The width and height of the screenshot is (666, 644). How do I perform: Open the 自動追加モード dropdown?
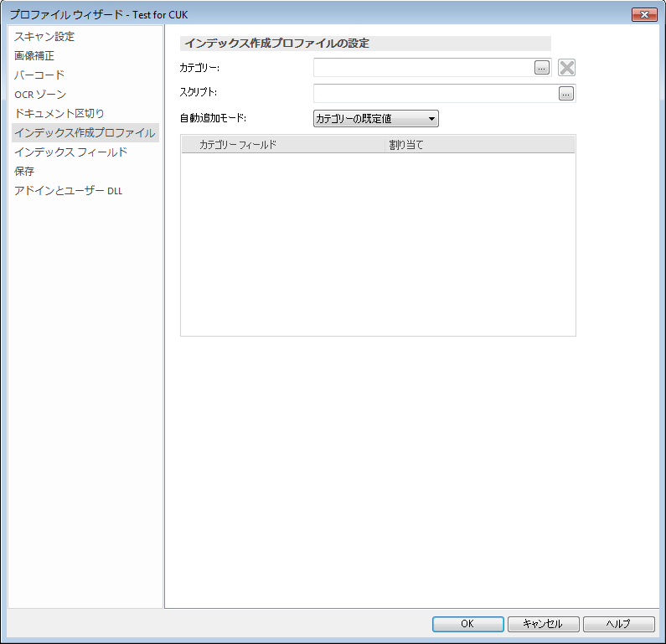click(376, 118)
